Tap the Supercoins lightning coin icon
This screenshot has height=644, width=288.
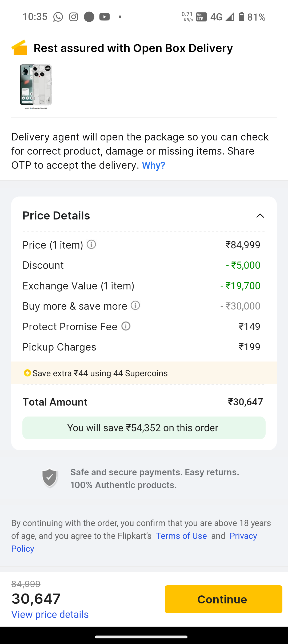coord(27,373)
